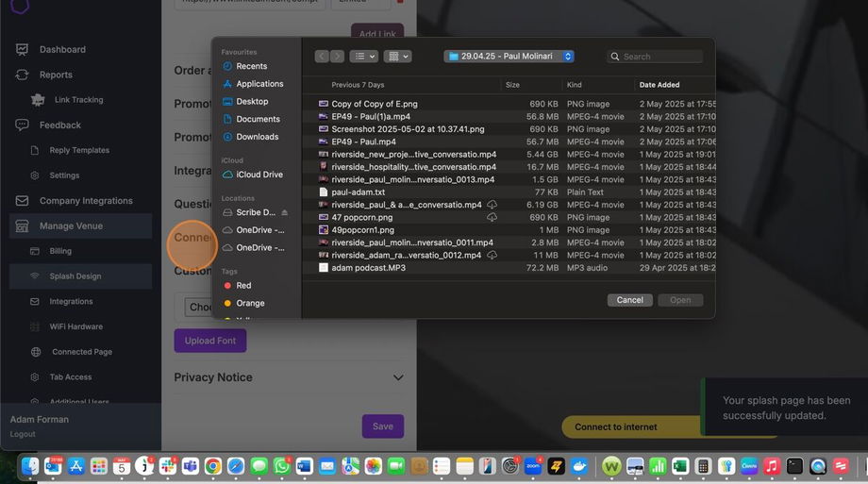Expand the Privacy Notice section
Image resolution: width=868 pixels, height=484 pixels.
click(398, 377)
